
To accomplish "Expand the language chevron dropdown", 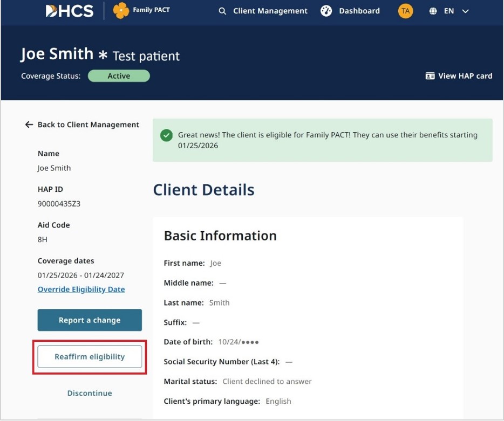I will point(466,11).
